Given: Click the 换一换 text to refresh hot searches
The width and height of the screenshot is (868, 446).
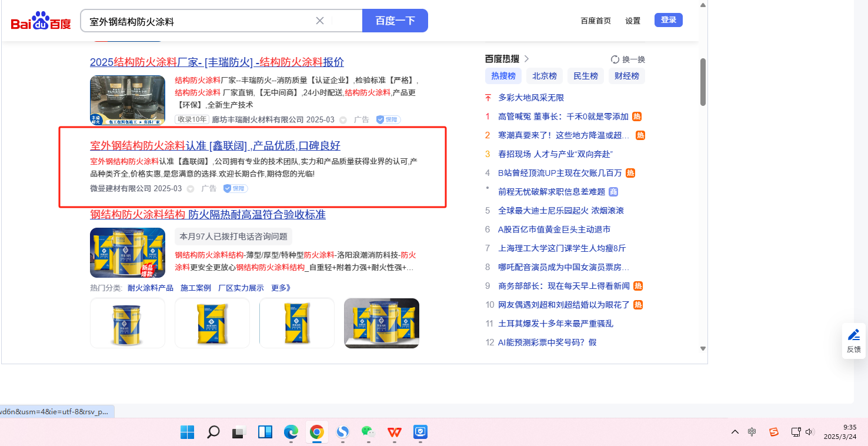Looking at the screenshot, I should pos(634,59).
